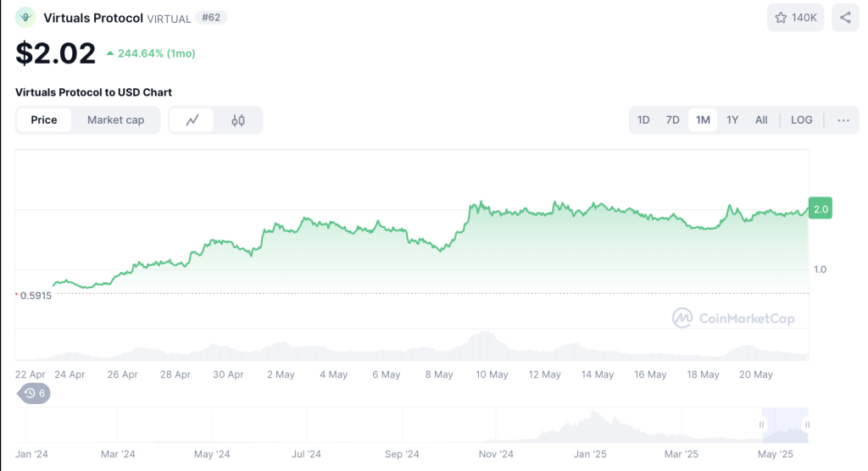Click the May '25 overview timeline label
This screenshot has width=868, height=471.
[775, 454]
